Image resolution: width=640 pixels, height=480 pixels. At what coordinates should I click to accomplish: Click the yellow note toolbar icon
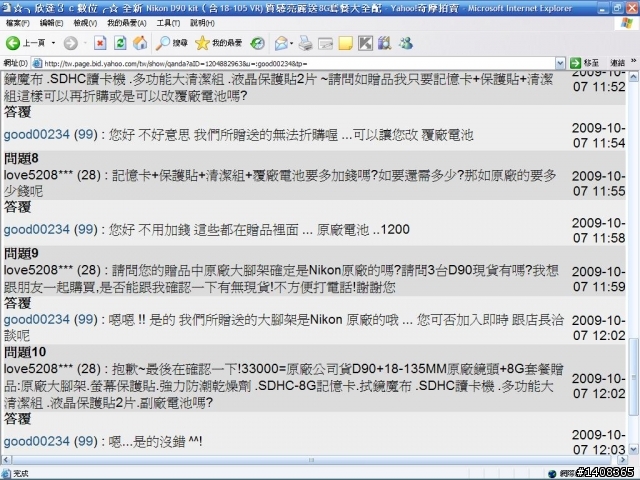[345, 43]
